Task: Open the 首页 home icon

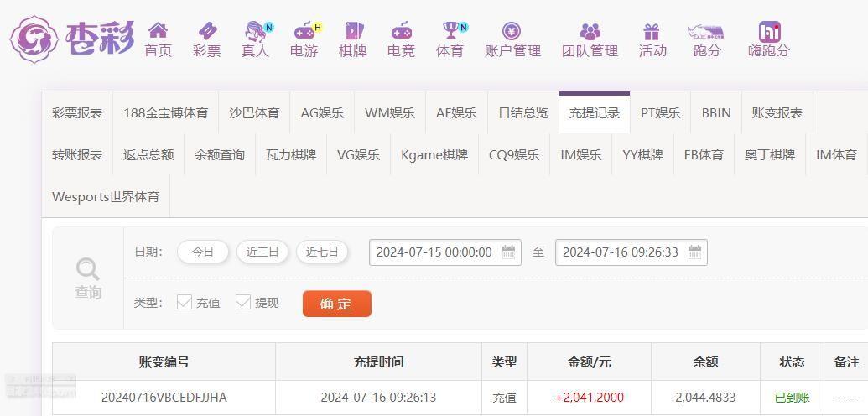Action: coord(158,30)
